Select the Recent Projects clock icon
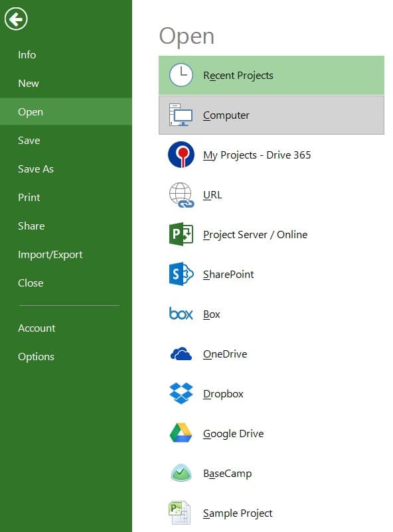This screenshot has height=532, width=393. click(x=181, y=75)
